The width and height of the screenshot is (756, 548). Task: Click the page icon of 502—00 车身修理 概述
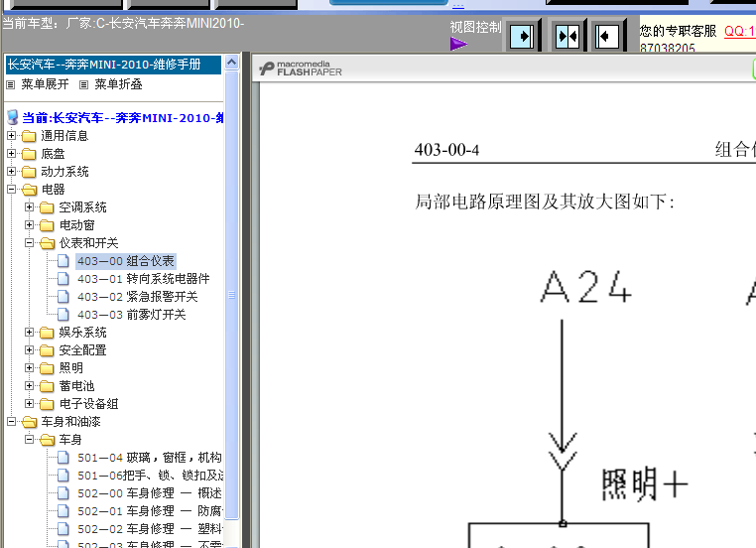tap(63, 493)
